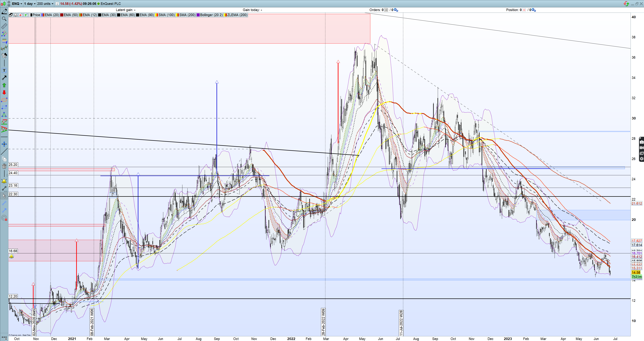This screenshot has width=644, height=341.
Task: Click the EMA (20) indicator label
Action: pyautogui.click(x=50, y=15)
